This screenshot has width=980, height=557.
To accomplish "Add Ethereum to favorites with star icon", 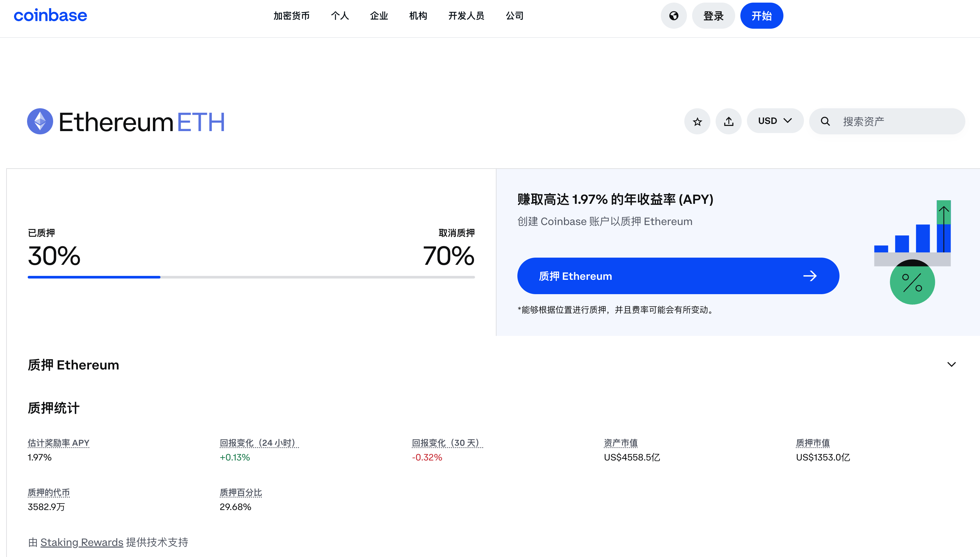I will (697, 121).
